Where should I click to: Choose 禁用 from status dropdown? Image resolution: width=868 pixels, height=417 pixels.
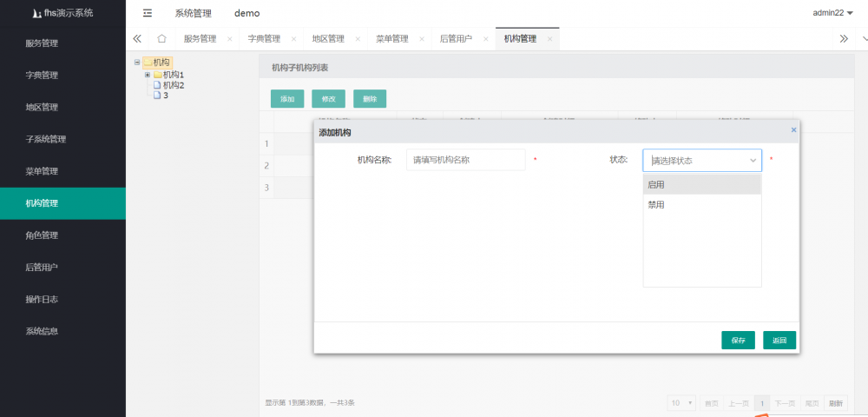click(x=702, y=204)
